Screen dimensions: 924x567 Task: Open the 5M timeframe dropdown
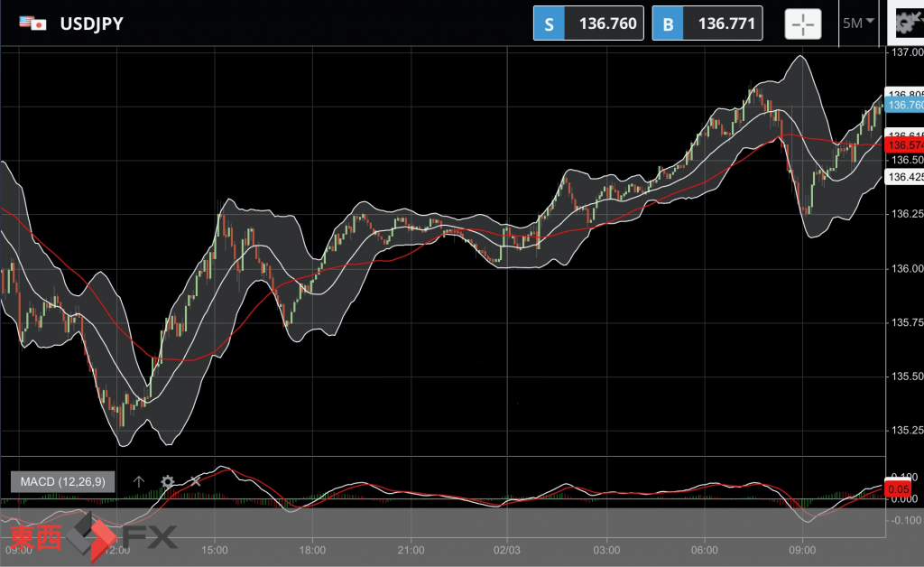coord(858,23)
